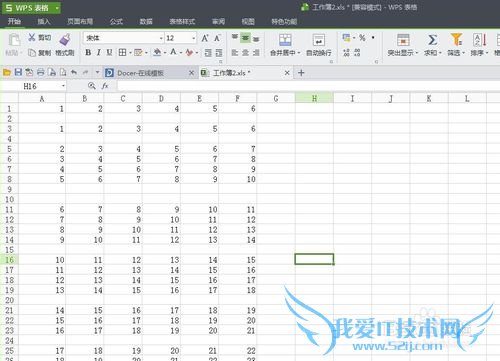Redo last action
This screenshot has width=500, height=361.
click(86, 72)
